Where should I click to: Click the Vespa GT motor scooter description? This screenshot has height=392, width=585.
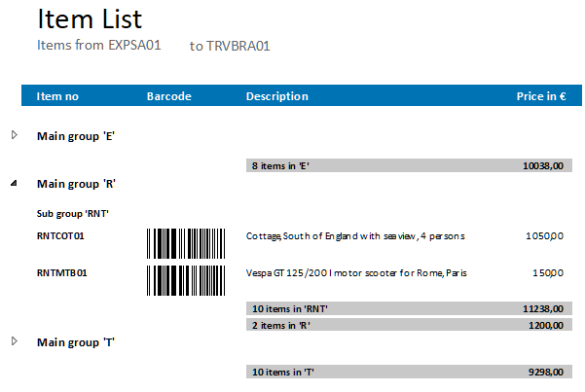(356, 273)
